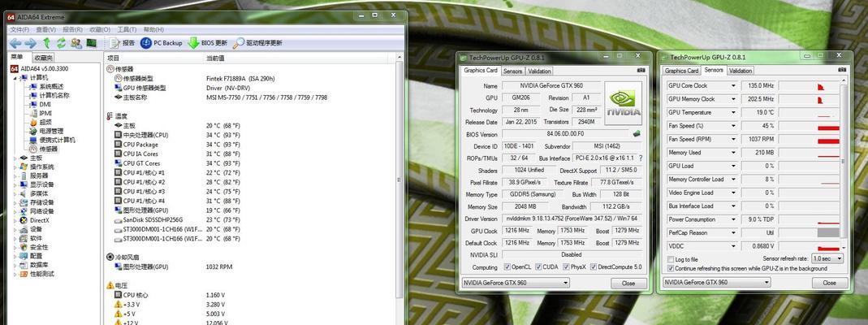Expand the 性能测试 tree node

pyautogui.click(x=15, y=274)
